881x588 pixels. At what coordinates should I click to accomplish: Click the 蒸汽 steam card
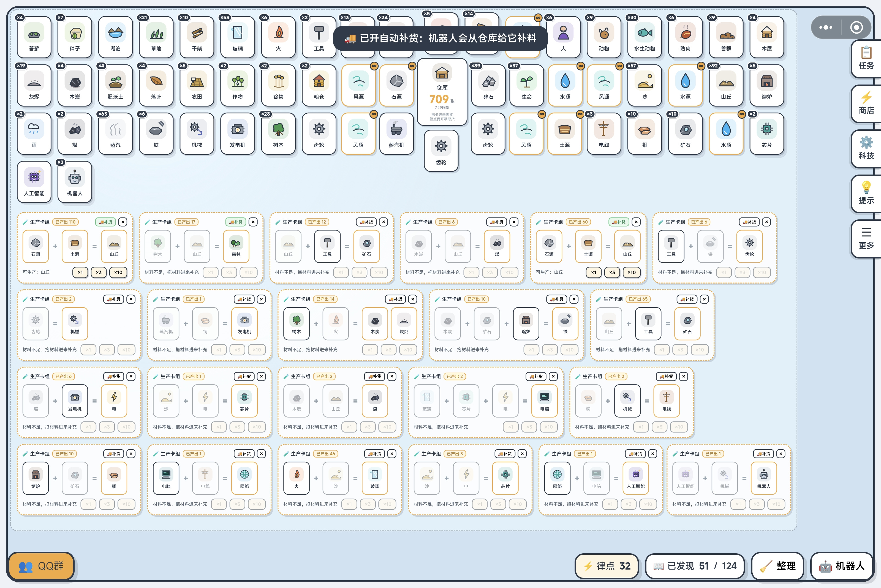[x=115, y=134]
